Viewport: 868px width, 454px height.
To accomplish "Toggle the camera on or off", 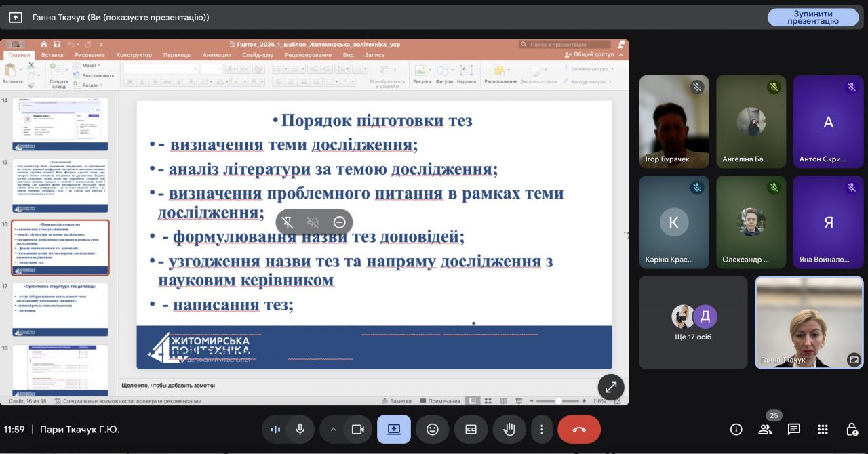I will 357,430.
